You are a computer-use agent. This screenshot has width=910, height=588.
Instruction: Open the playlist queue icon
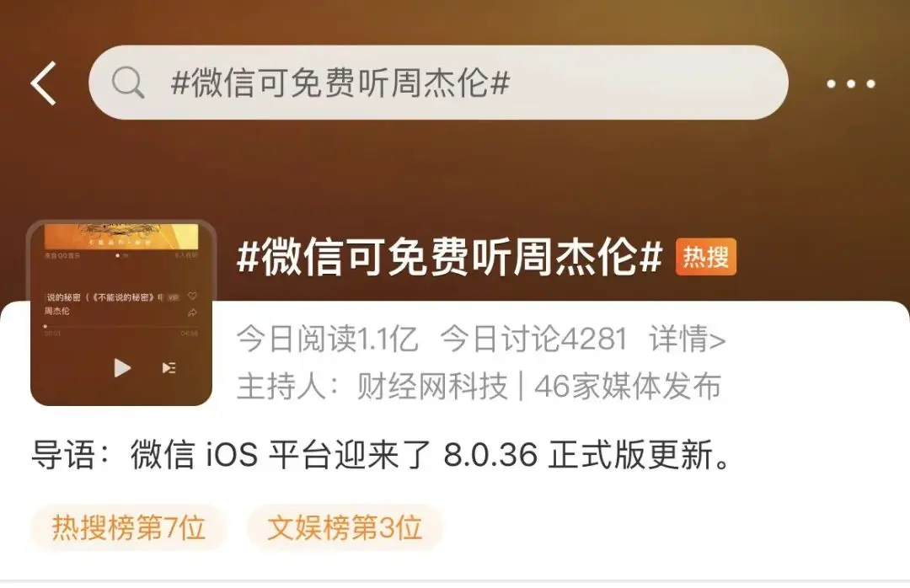coord(169,367)
